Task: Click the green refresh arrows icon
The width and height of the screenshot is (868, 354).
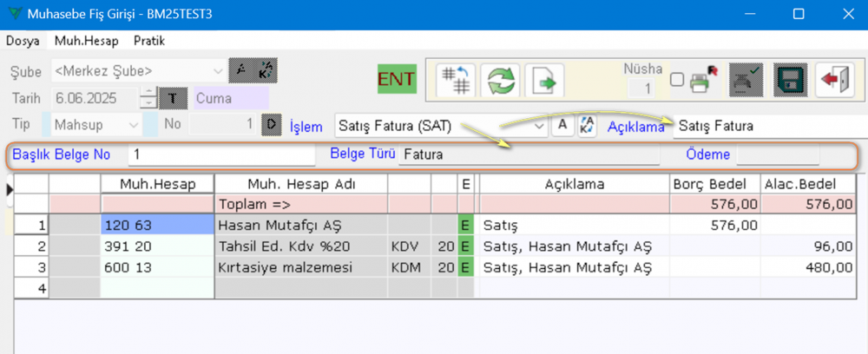Action: [x=498, y=81]
